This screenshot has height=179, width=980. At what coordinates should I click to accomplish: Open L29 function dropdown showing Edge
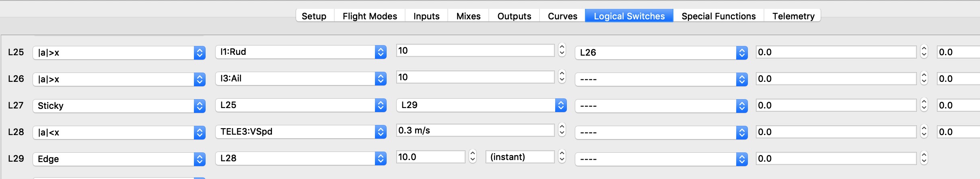click(119, 159)
